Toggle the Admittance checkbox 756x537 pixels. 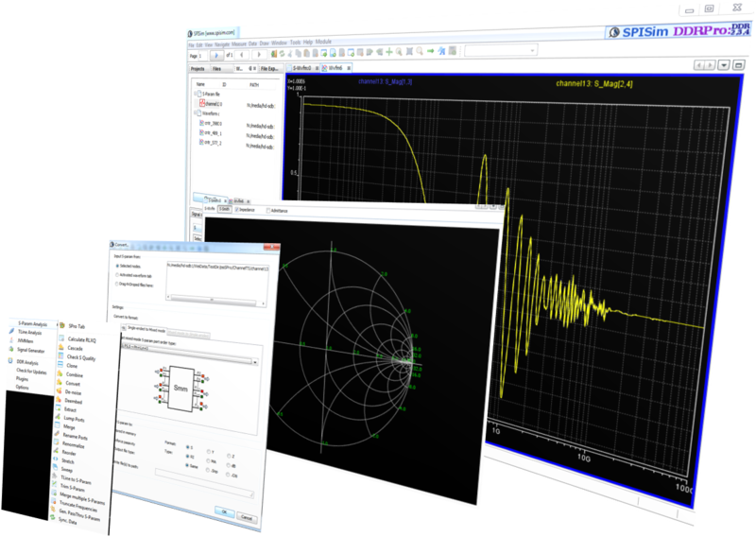(269, 210)
